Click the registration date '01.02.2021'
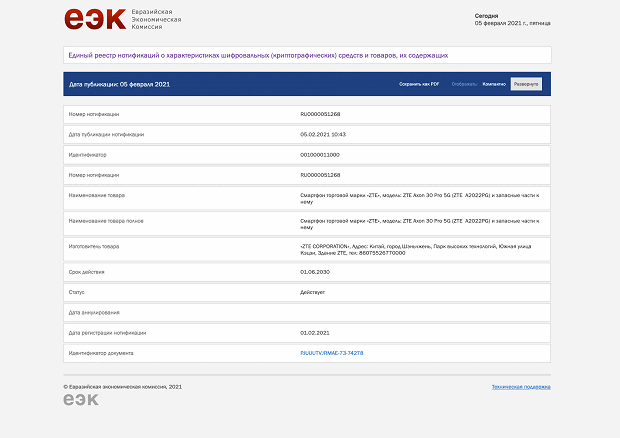This screenshot has height=438, width=620. pyautogui.click(x=315, y=333)
